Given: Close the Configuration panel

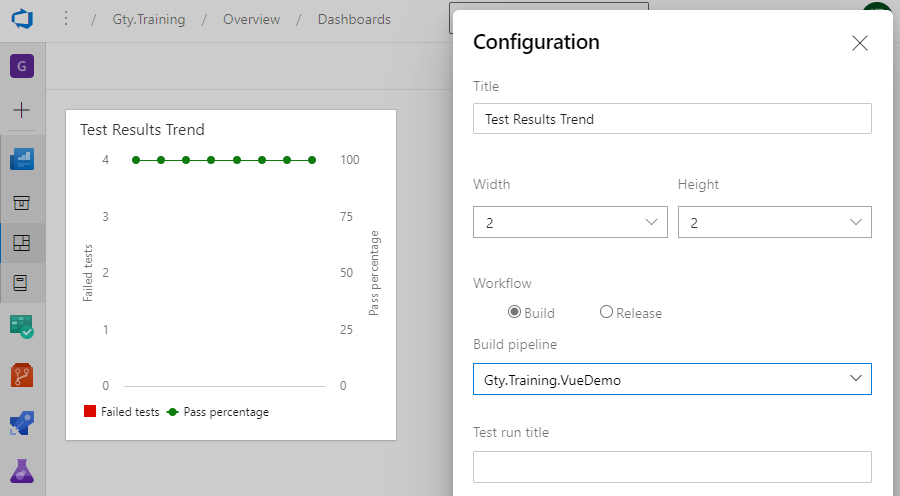Looking at the screenshot, I should click(x=859, y=43).
